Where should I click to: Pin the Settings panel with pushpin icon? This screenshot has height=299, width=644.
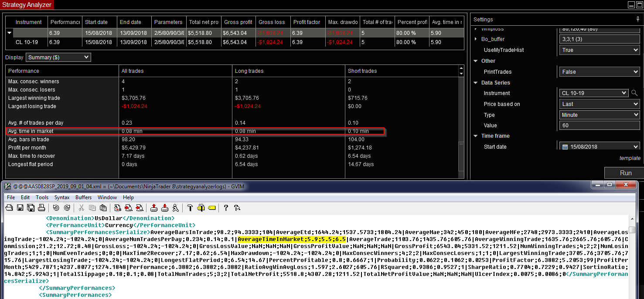pyautogui.click(x=638, y=19)
